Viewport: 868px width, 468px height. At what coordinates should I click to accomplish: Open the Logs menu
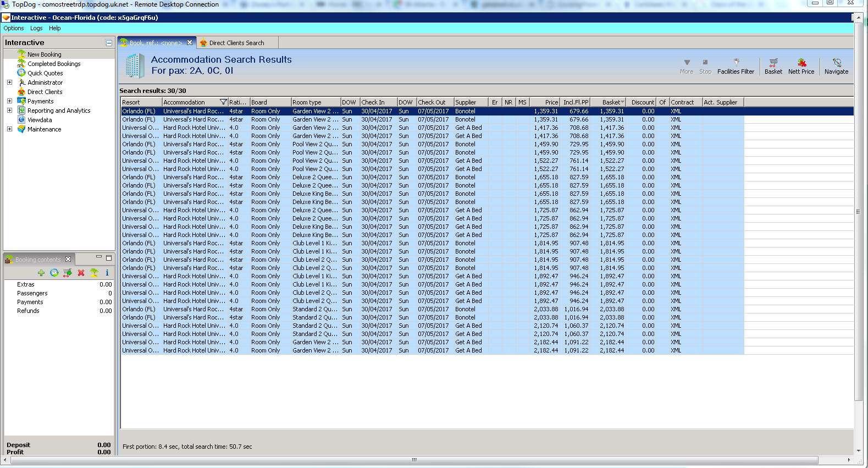point(36,28)
